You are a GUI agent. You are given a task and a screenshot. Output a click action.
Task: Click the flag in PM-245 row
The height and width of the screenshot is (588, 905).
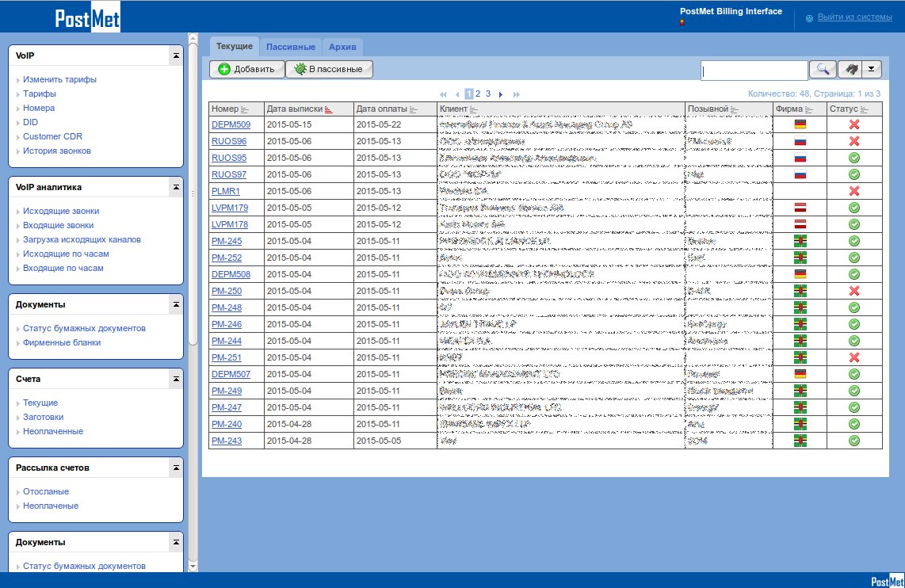pyautogui.click(x=800, y=241)
